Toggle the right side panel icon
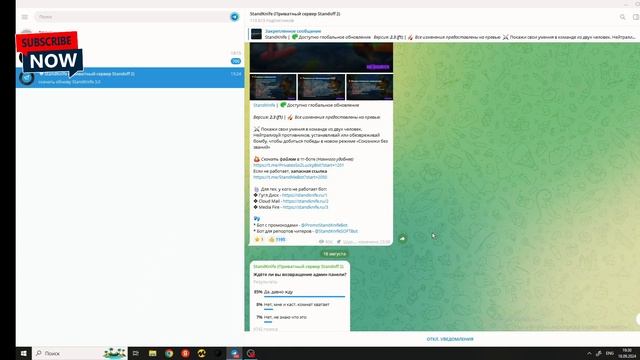The image size is (640, 360). point(636,17)
